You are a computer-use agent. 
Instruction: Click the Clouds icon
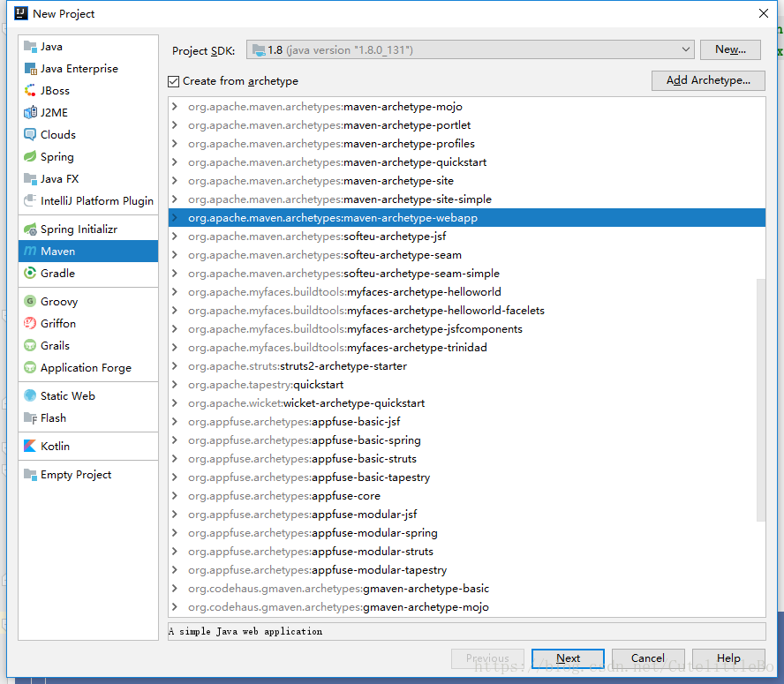coord(30,134)
